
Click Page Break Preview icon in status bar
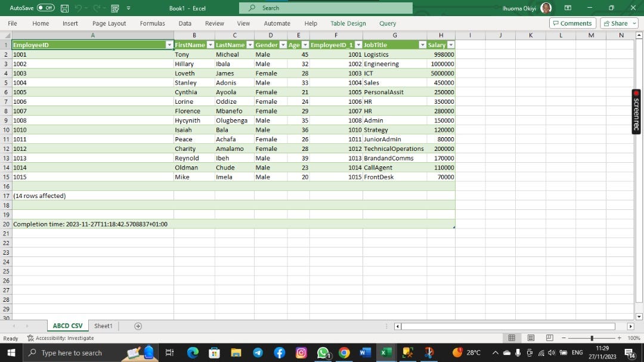coord(550,338)
